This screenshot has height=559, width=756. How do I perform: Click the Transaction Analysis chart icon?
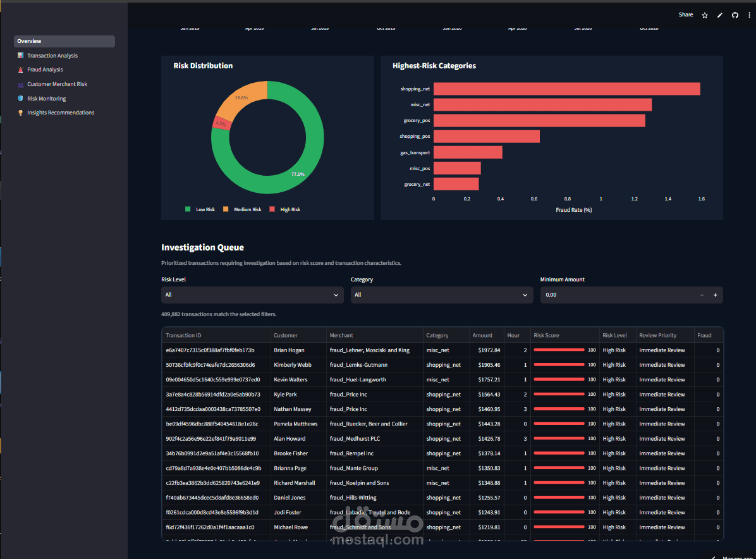(x=20, y=56)
